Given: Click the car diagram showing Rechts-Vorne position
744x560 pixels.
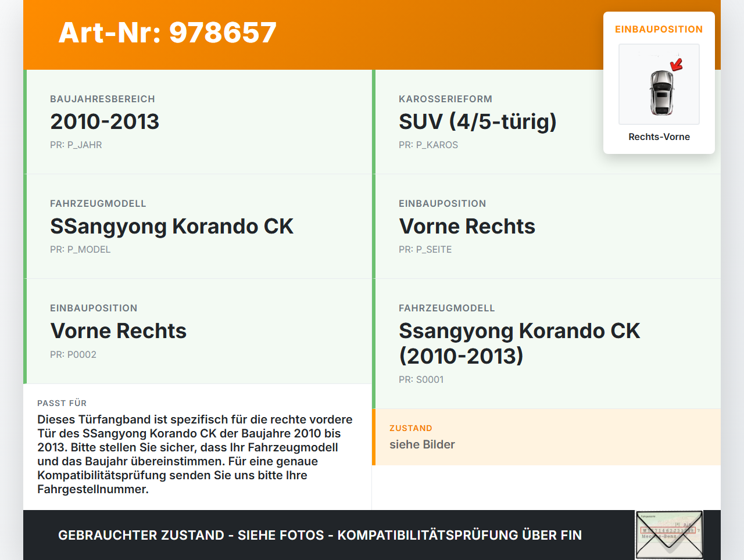Looking at the screenshot, I should [x=659, y=84].
